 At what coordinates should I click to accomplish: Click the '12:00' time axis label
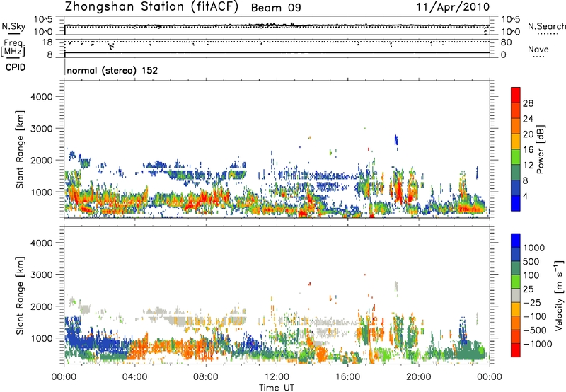pos(277,377)
